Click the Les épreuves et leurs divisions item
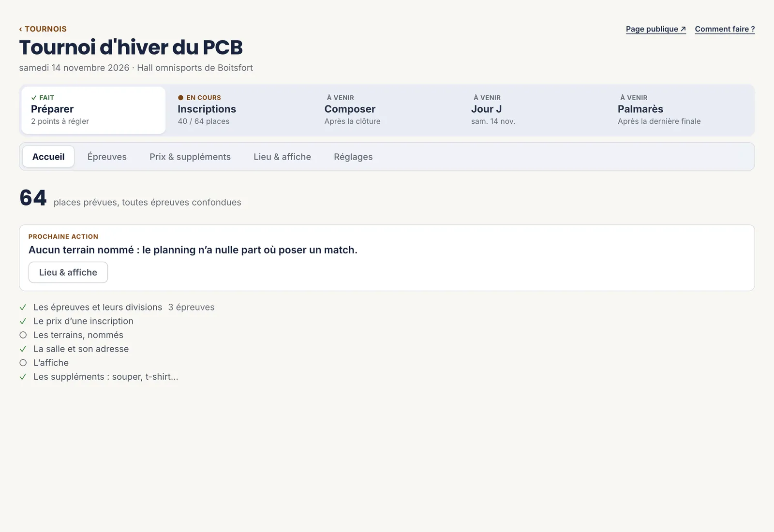The width and height of the screenshot is (774, 532). (98, 307)
